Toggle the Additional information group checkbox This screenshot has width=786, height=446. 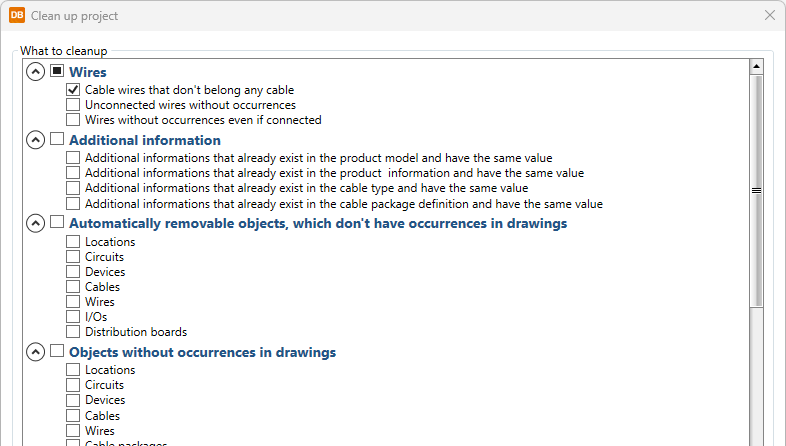(x=57, y=139)
